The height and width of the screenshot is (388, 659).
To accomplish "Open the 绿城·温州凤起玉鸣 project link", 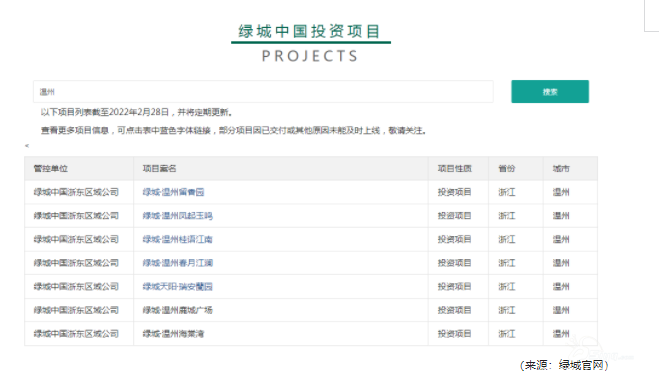I will click(177, 216).
